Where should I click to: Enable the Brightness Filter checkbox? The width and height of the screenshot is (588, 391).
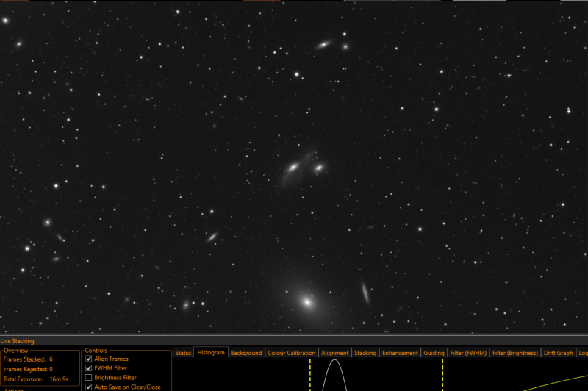tap(88, 378)
